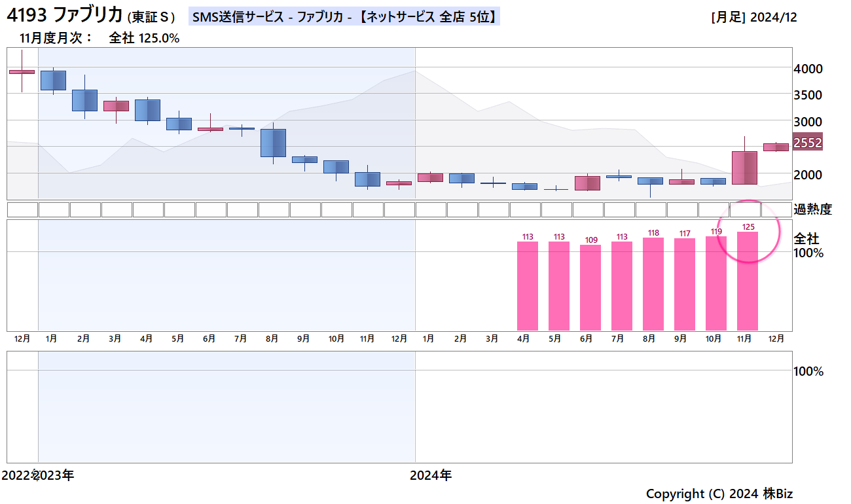
Task: Click the 3000 price axis label
Action: click(808, 122)
